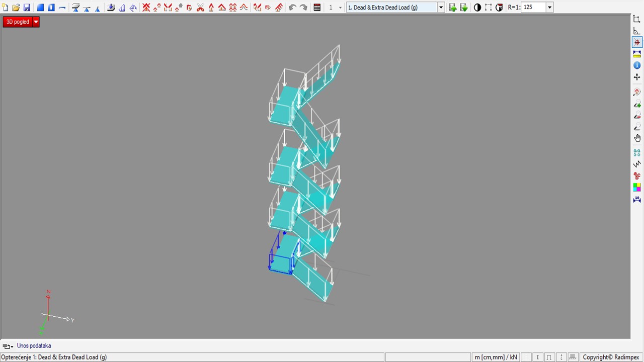Undo the last action

(x=292, y=8)
